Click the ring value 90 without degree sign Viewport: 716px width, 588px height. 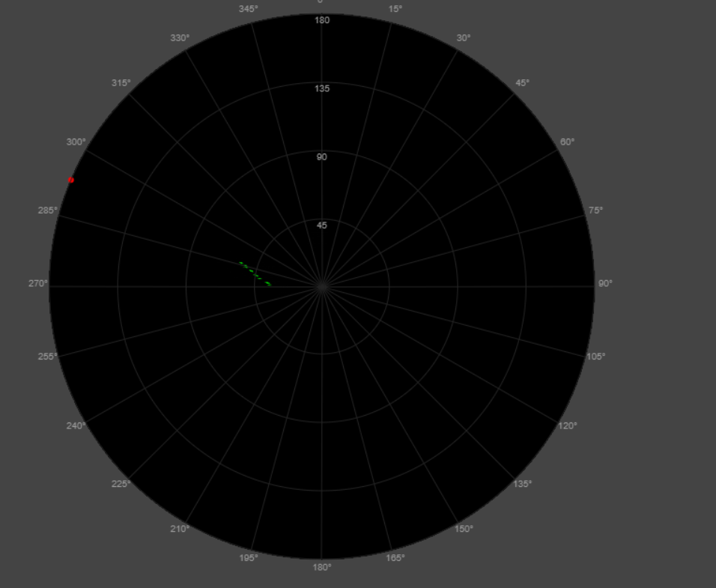[322, 157]
